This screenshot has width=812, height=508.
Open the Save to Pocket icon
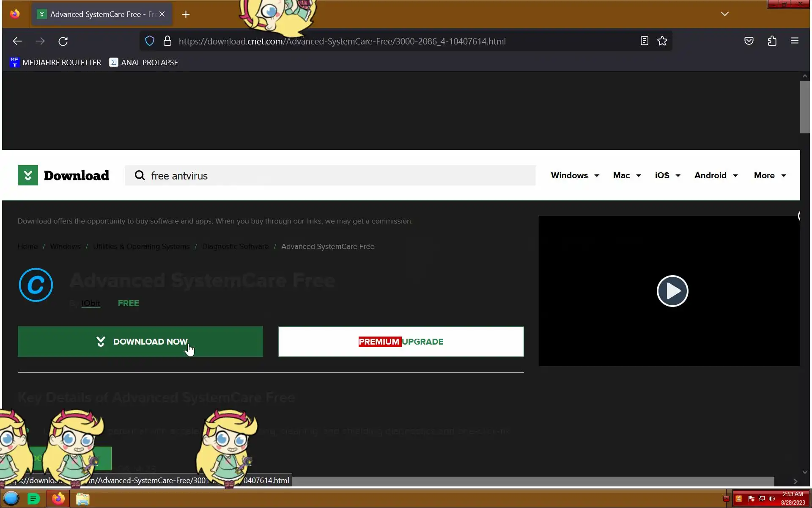point(749,41)
